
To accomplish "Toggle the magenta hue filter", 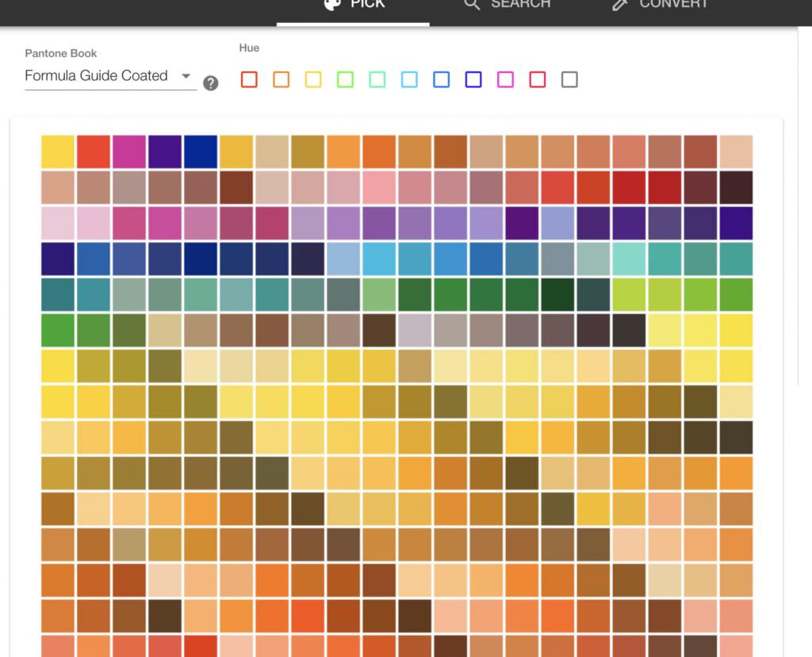I will coord(505,79).
